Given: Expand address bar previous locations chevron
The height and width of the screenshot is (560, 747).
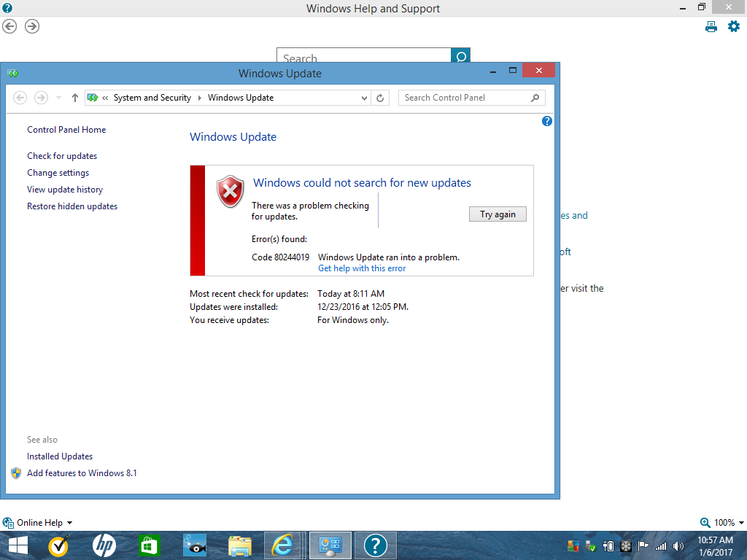Looking at the screenshot, I should point(364,98).
